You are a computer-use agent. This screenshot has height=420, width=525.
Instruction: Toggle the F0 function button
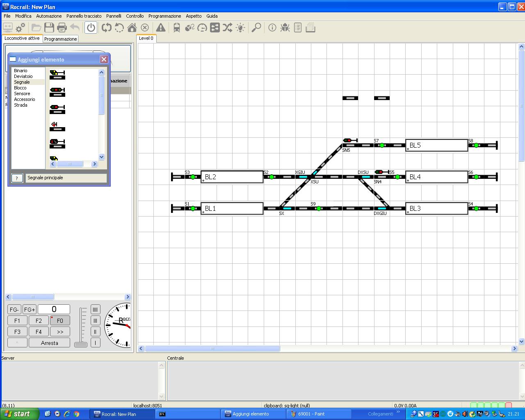pyautogui.click(x=60, y=321)
